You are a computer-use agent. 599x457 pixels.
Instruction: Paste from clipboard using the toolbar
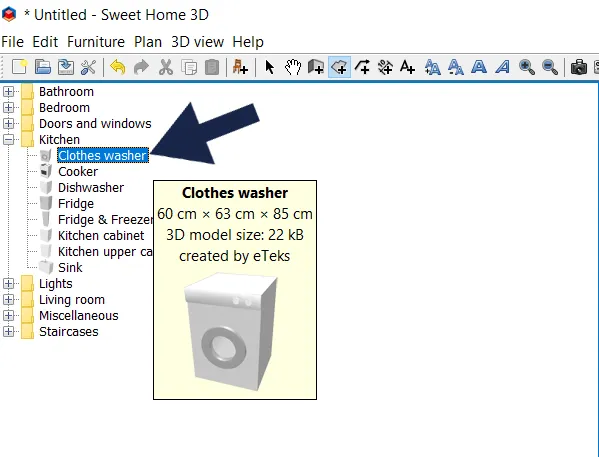(x=212, y=67)
